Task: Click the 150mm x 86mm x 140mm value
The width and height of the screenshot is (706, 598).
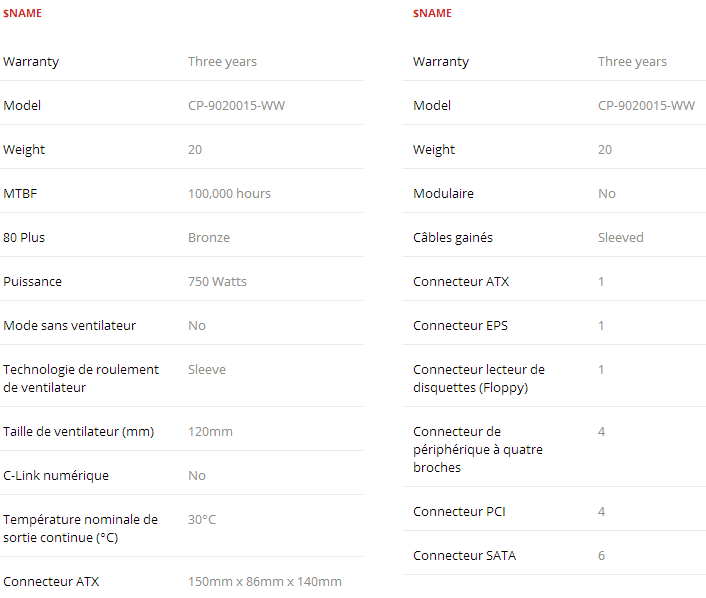Action: pyautogui.click(x=265, y=581)
